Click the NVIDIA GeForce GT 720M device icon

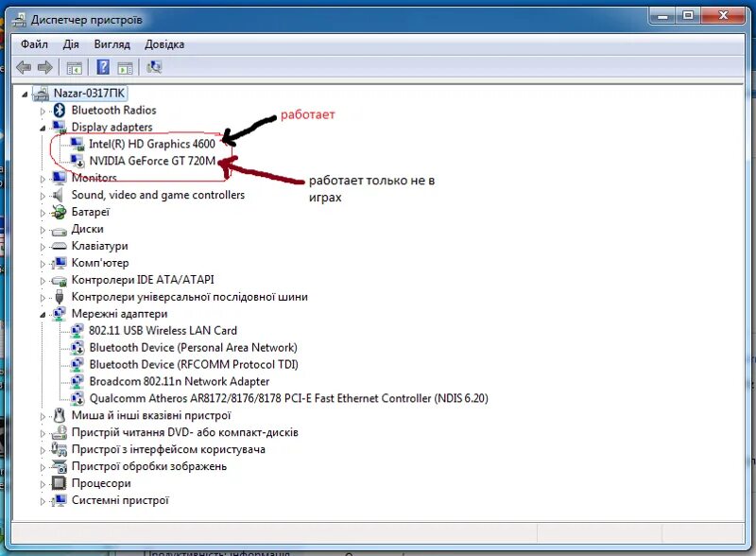pyautogui.click(x=77, y=161)
